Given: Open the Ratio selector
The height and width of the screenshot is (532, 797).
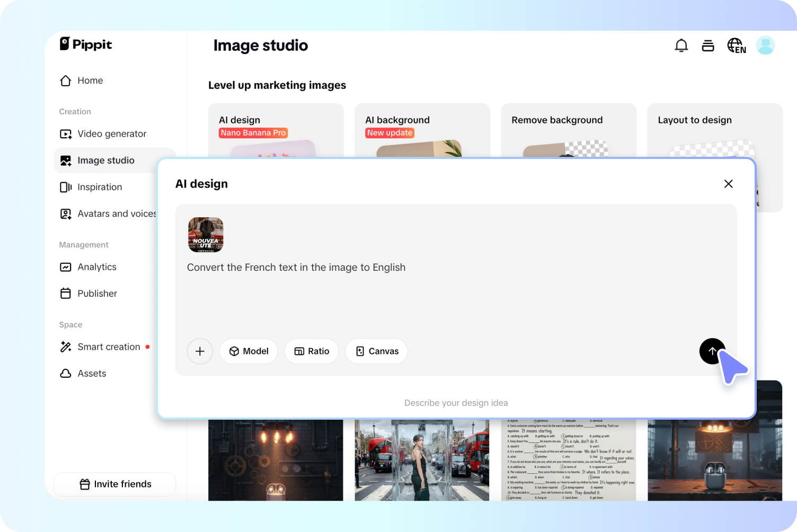Looking at the screenshot, I should pyautogui.click(x=311, y=351).
